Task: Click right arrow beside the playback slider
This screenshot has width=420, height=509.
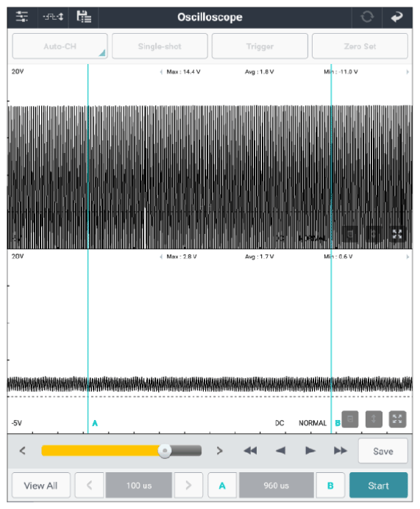Action: (x=220, y=451)
